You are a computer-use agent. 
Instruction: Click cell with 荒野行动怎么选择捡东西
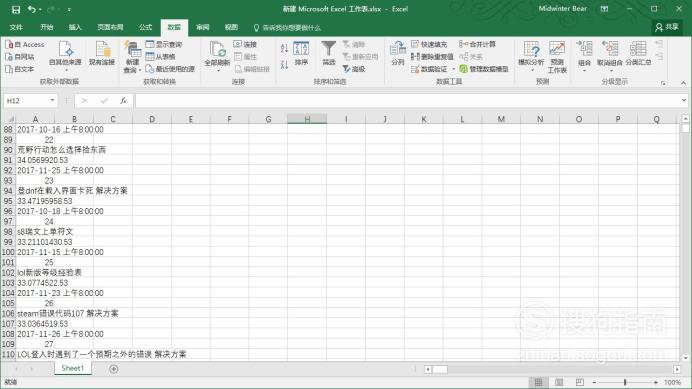tap(61, 150)
